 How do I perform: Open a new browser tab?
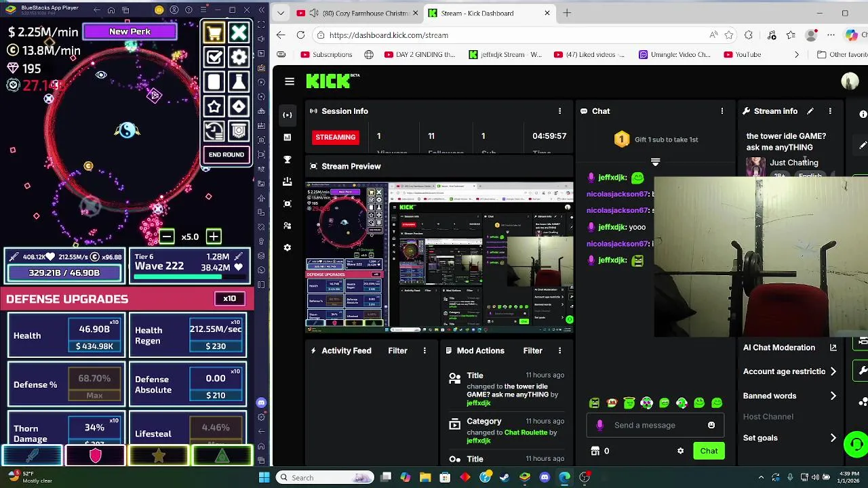567,13
